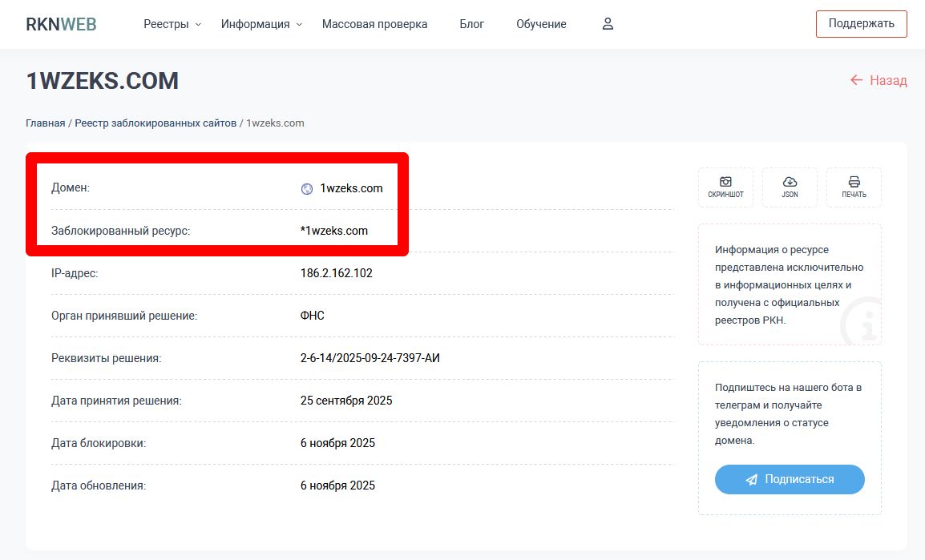Click the ПЕЧАТЬ printer icon

[854, 183]
